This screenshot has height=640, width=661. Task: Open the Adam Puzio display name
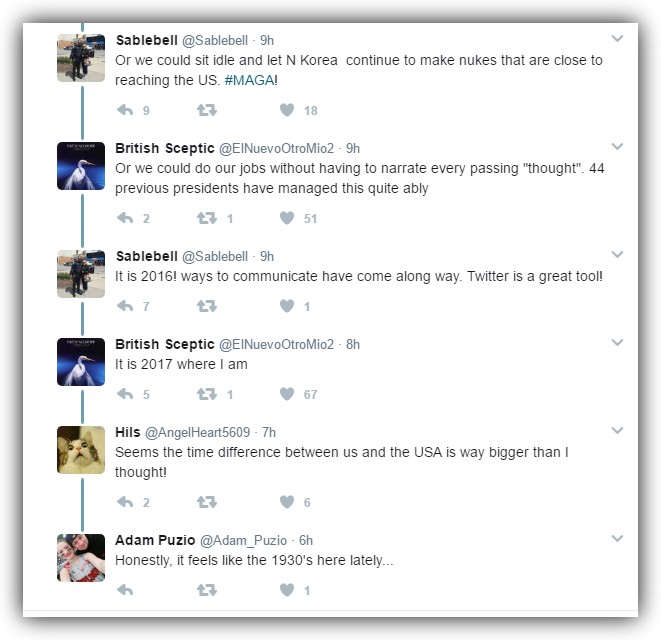[x=155, y=540]
